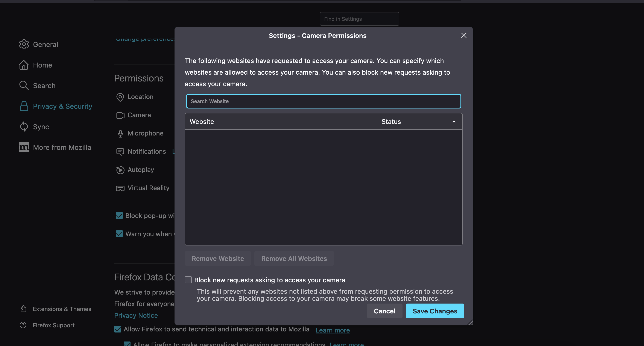644x346 pixels.
Task: Click the Search magnifier icon in sidebar
Action: point(24,86)
